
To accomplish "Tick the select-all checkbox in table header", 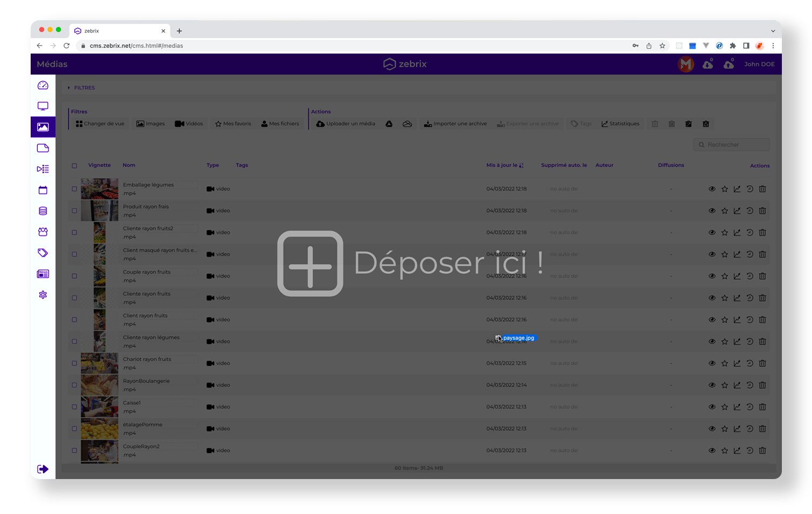I will pyautogui.click(x=74, y=166).
